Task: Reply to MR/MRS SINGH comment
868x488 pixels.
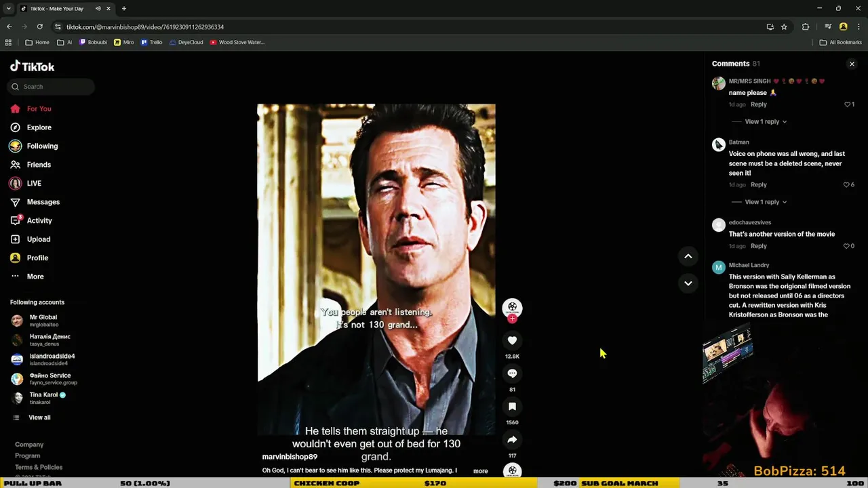Action: [759, 104]
